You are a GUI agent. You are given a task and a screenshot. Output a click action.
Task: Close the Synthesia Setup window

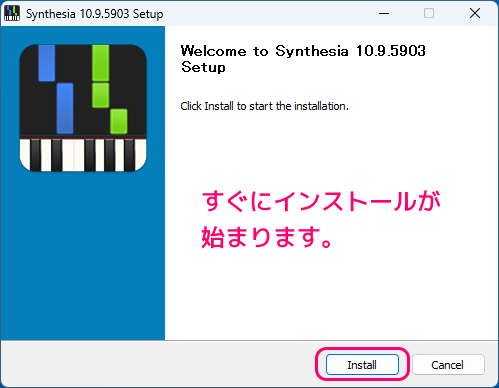[x=475, y=13]
